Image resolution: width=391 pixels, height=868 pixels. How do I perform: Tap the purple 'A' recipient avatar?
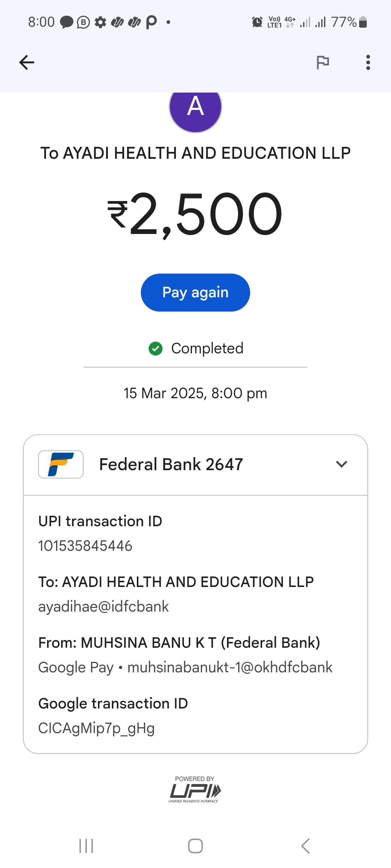pyautogui.click(x=195, y=109)
